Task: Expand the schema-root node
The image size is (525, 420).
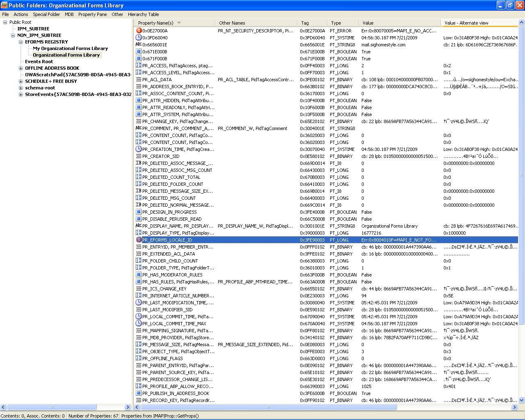Action: tap(21, 88)
